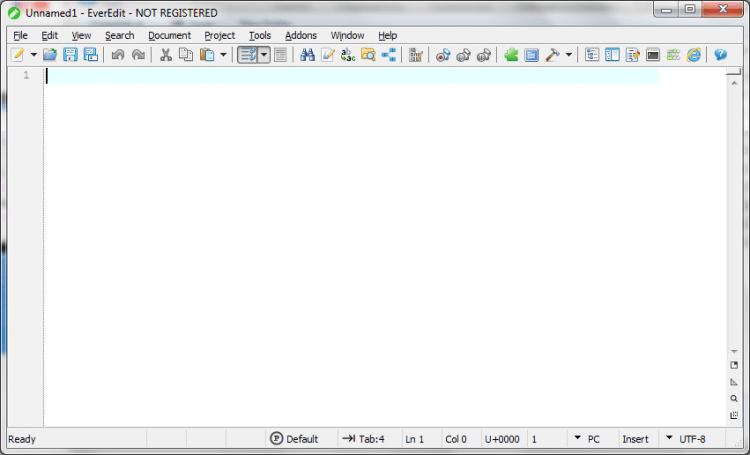Click the magnifier icon below the scrollbar
The image size is (750, 455).
pyautogui.click(x=734, y=398)
